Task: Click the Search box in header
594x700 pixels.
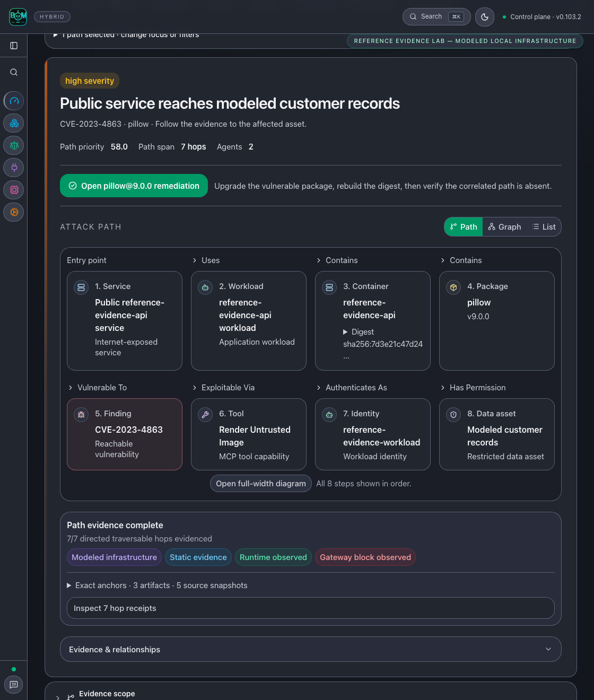Action: (436, 16)
